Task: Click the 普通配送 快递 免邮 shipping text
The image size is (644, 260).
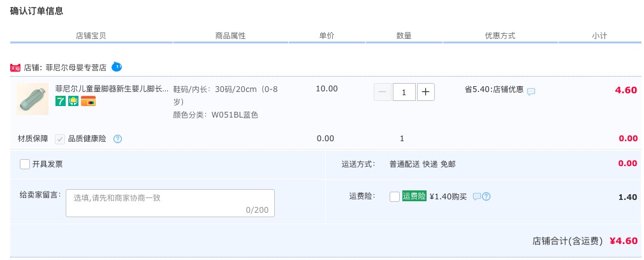Action: pos(423,165)
